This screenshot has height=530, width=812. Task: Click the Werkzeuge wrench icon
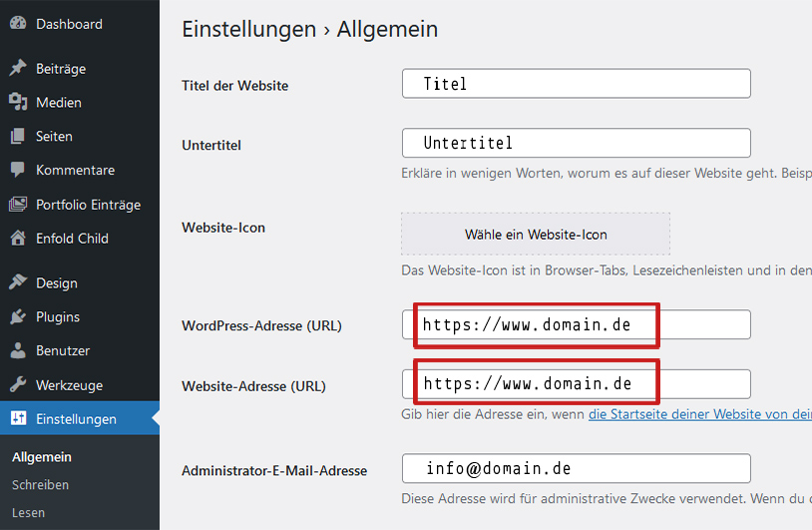point(18,384)
